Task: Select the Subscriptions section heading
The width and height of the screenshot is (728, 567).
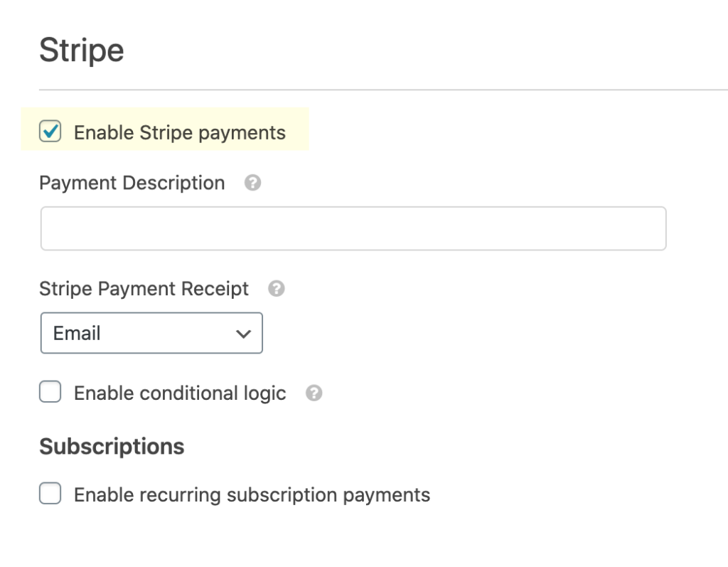Action: click(x=112, y=446)
